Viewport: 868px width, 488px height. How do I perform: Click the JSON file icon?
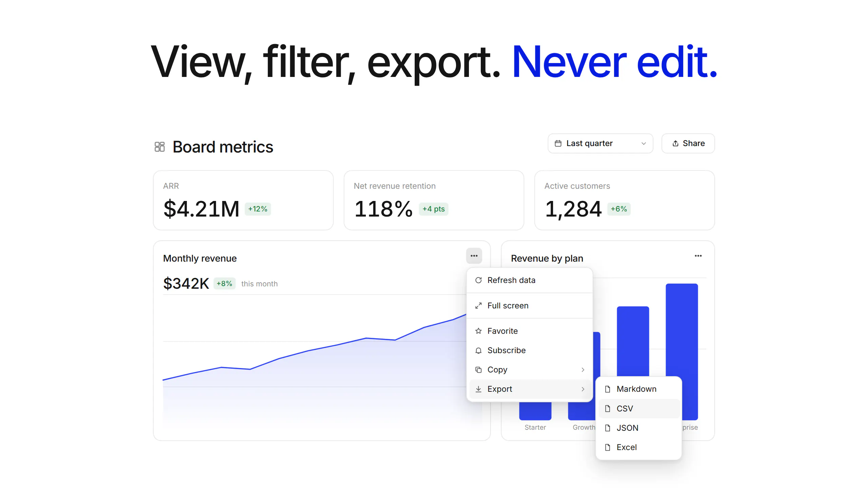(x=608, y=428)
